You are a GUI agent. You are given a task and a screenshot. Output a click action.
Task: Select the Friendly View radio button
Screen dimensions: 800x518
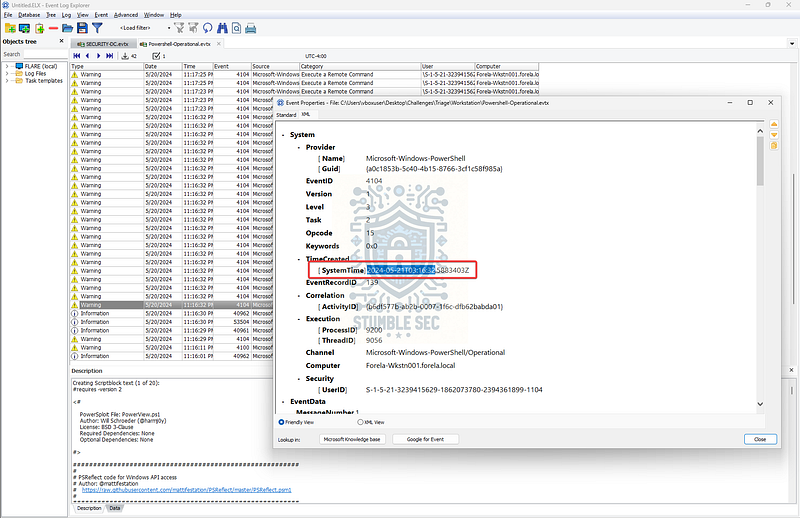click(281, 422)
